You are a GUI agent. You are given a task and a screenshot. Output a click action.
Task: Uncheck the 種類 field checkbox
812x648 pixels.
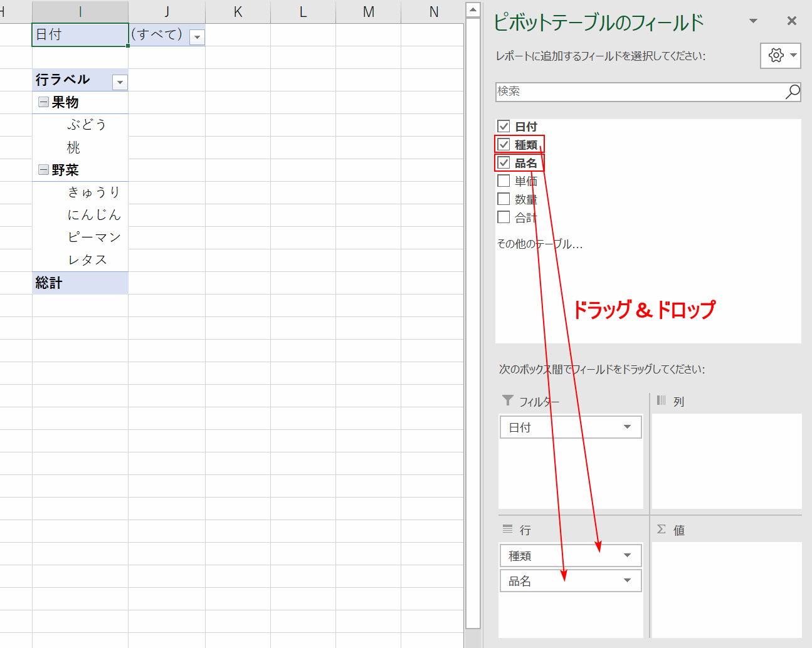pyautogui.click(x=504, y=145)
